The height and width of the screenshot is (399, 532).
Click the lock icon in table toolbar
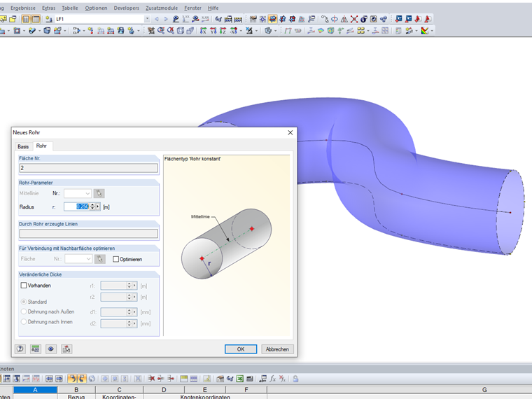click(x=295, y=379)
